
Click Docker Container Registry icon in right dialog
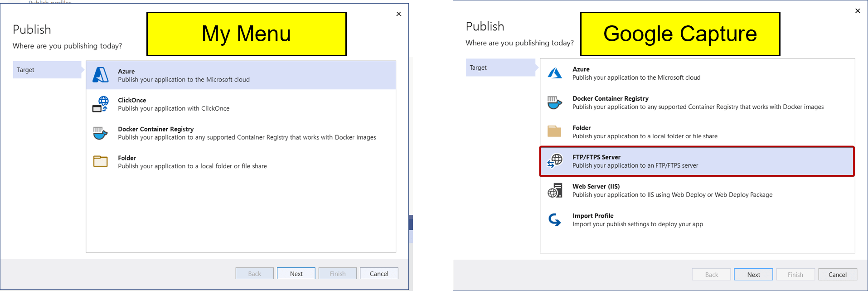(555, 102)
